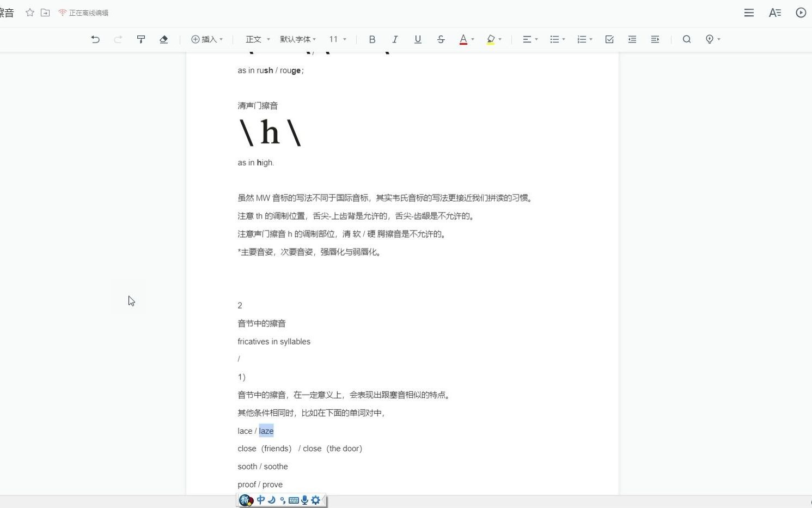
Task: Click the input method logo icon
Action: [246, 500]
